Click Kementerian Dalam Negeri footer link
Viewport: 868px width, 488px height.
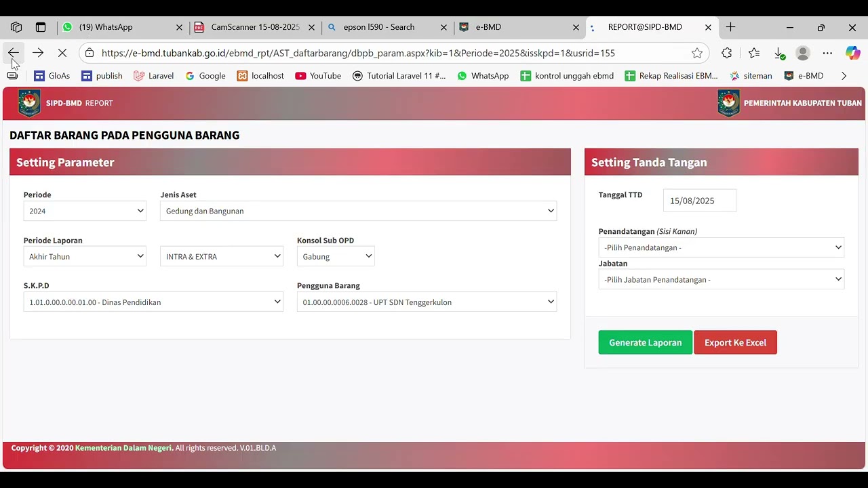pos(123,448)
